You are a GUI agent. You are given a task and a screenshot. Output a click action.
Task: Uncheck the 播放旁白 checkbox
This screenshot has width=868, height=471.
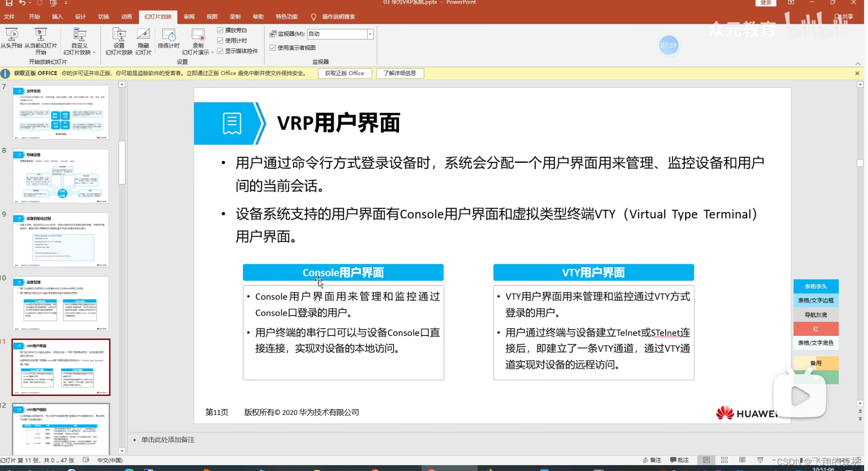[x=220, y=30]
